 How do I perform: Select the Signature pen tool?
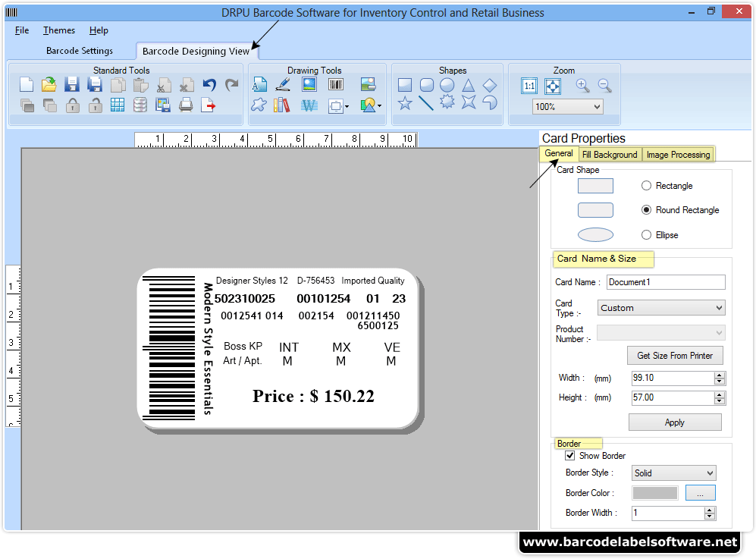(x=283, y=85)
